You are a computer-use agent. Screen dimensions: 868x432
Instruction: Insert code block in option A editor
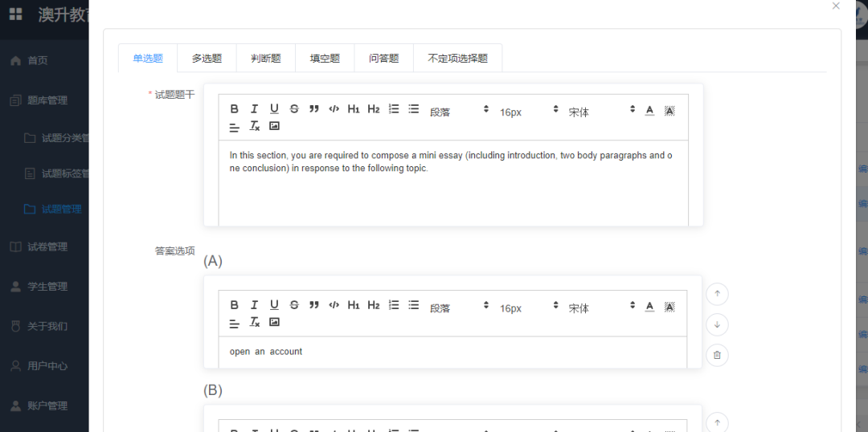pyautogui.click(x=334, y=305)
